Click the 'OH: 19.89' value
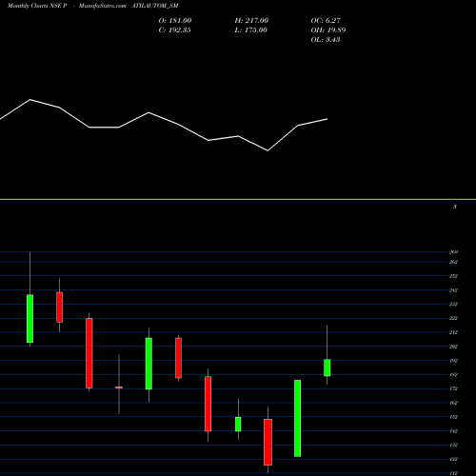 pyautogui.click(x=328, y=30)
